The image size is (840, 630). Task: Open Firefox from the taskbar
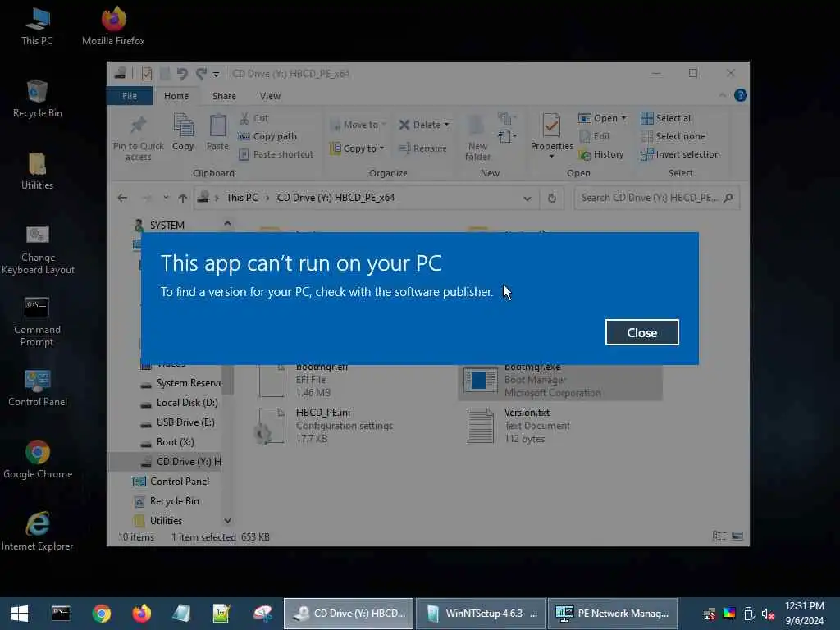pyautogui.click(x=141, y=614)
